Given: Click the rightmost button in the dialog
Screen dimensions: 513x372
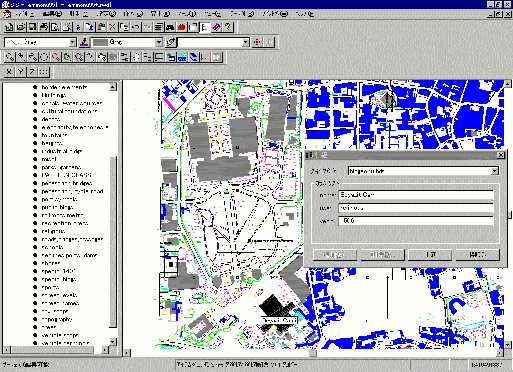Looking at the screenshot, I should point(477,255).
